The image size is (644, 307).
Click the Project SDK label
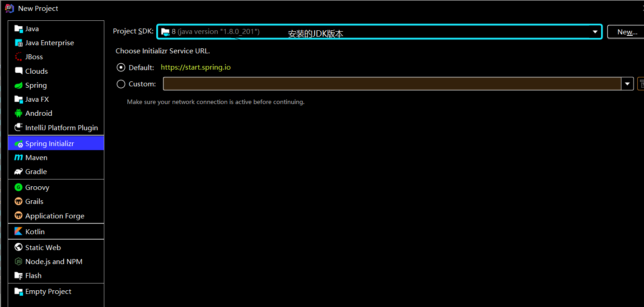point(133,31)
